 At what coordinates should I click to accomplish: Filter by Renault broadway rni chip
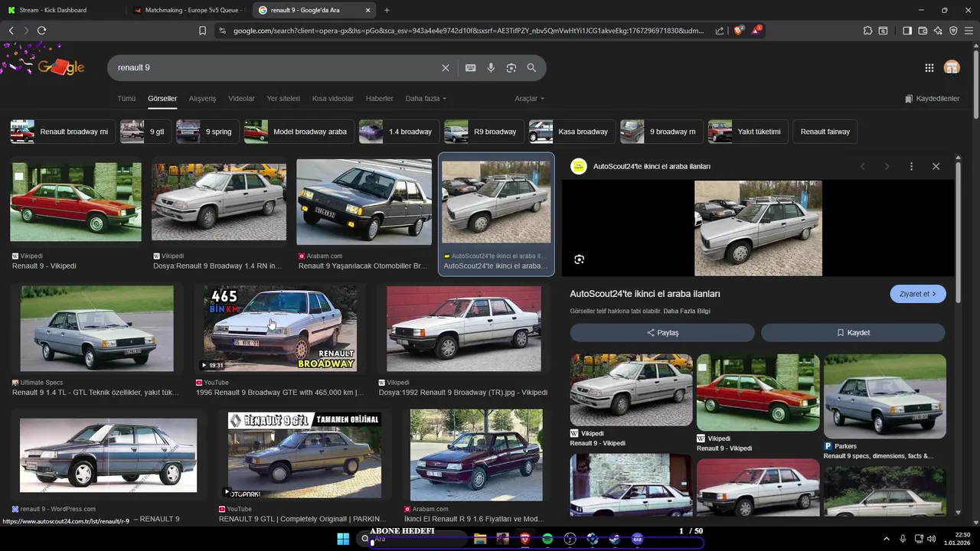pyautogui.click(x=63, y=132)
